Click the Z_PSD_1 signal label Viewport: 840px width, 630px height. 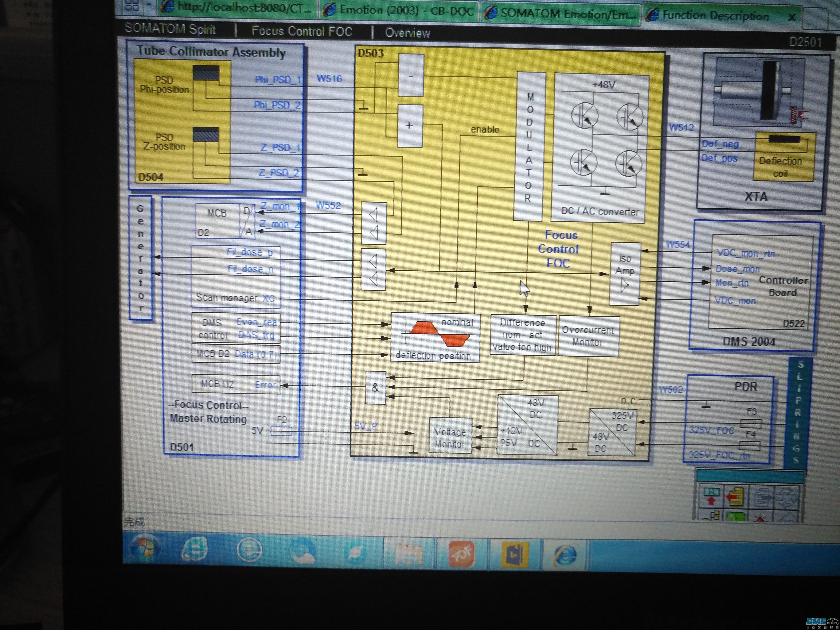(x=280, y=147)
